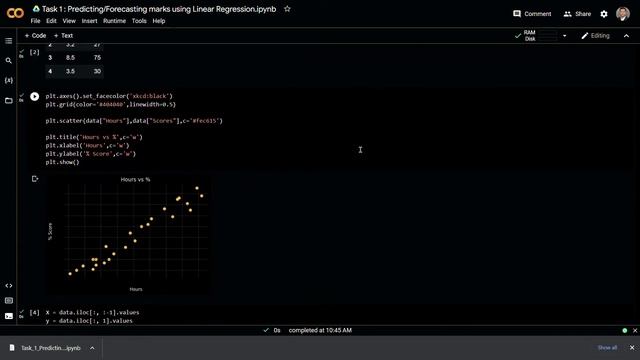Click the plt.title code line

pyautogui.click(x=94, y=137)
